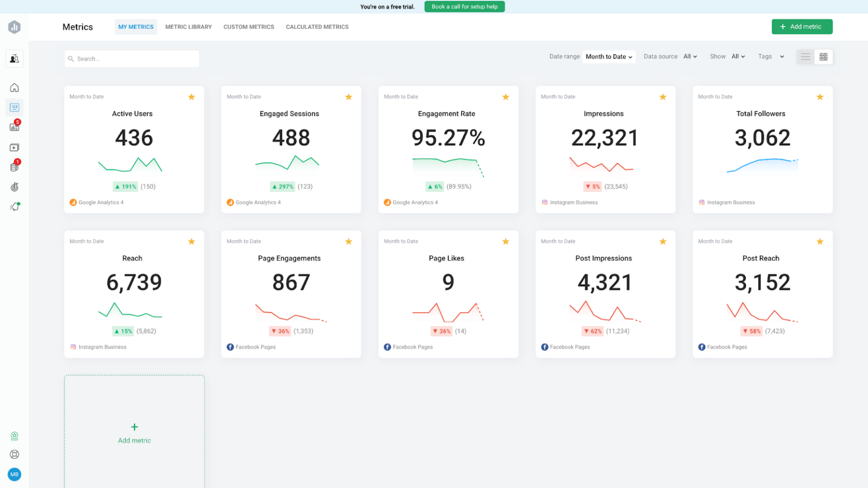
Task: Open the Tags filter dropdown
Action: coord(771,56)
